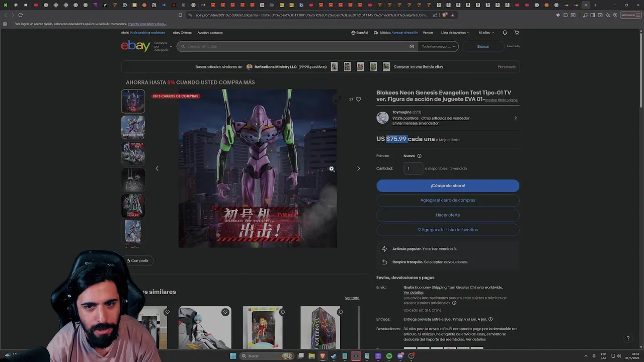Expand 'Mi eBay' menu
Image resolution: width=644 pixels, height=362 pixels.
[486, 33]
